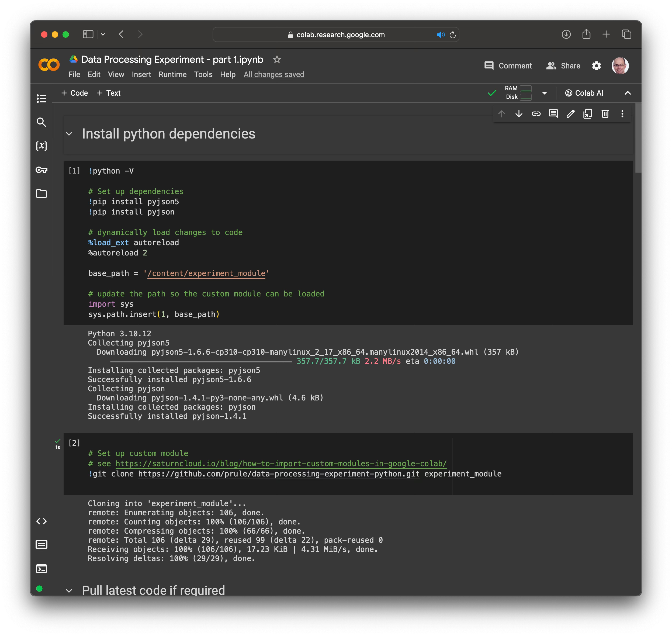Open the secrets key panel

point(41,170)
